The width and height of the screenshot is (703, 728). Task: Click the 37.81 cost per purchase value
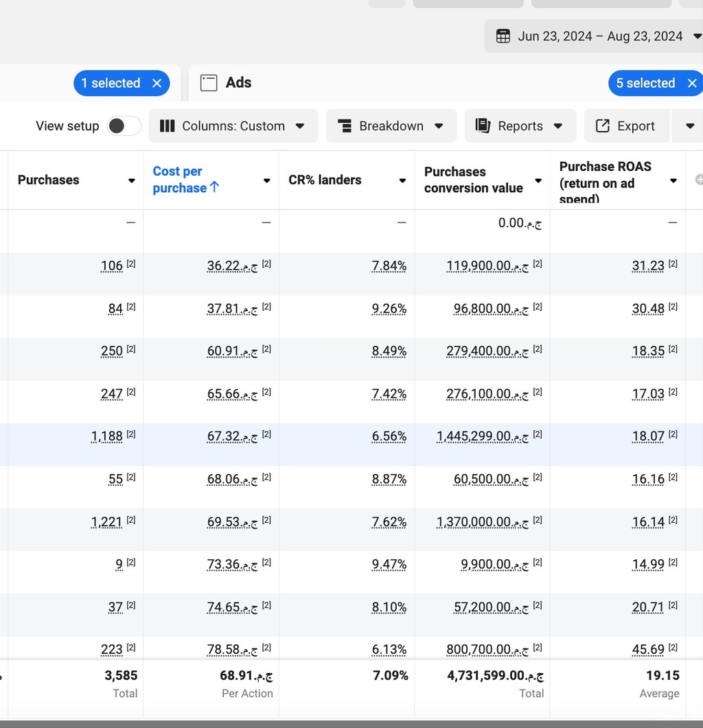(x=232, y=309)
